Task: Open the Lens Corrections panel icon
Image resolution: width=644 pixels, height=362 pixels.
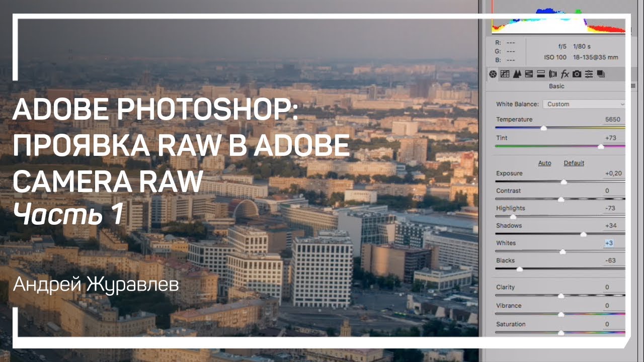Action: pyautogui.click(x=553, y=74)
